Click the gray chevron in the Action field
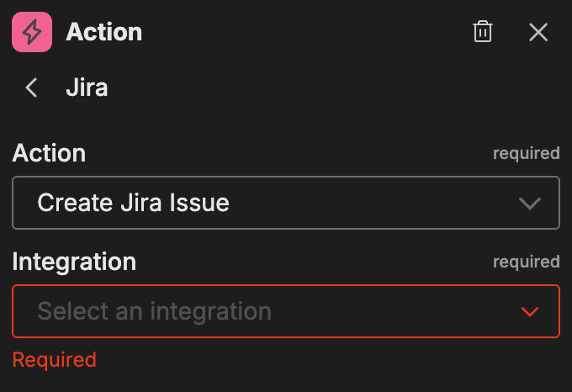This screenshot has width=572, height=392. [530, 204]
